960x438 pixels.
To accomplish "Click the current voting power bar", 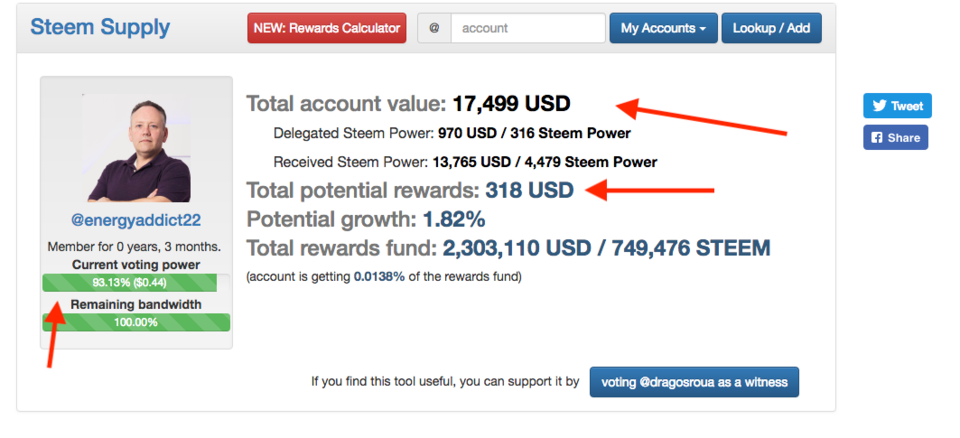I will coord(136,283).
